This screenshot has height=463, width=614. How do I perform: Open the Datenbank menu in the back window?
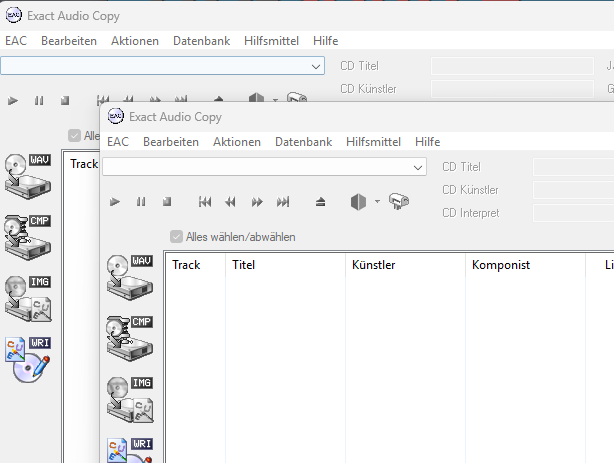click(x=202, y=41)
